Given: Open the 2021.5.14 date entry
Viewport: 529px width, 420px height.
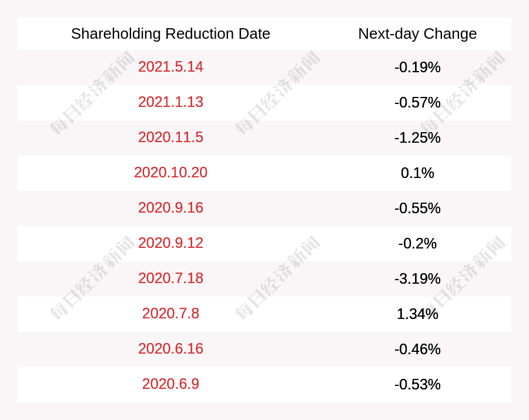Looking at the screenshot, I should (170, 67).
